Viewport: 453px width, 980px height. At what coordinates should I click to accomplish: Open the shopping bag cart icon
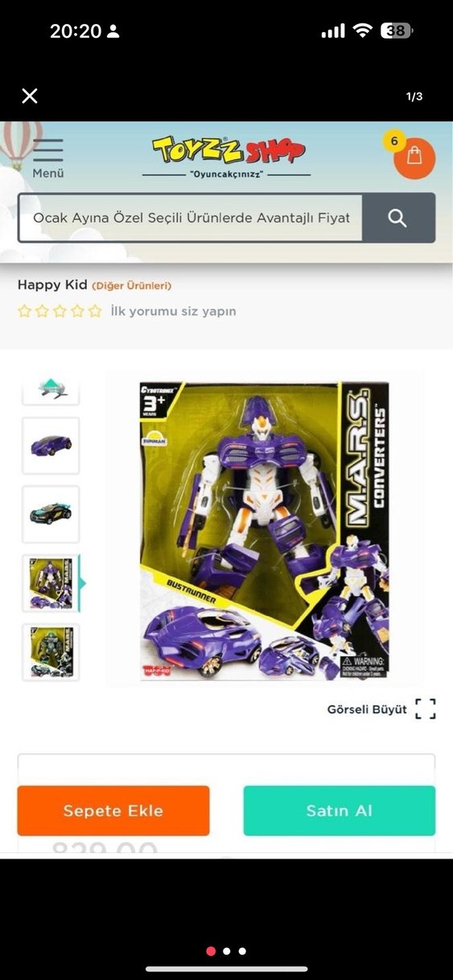[414, 158]
